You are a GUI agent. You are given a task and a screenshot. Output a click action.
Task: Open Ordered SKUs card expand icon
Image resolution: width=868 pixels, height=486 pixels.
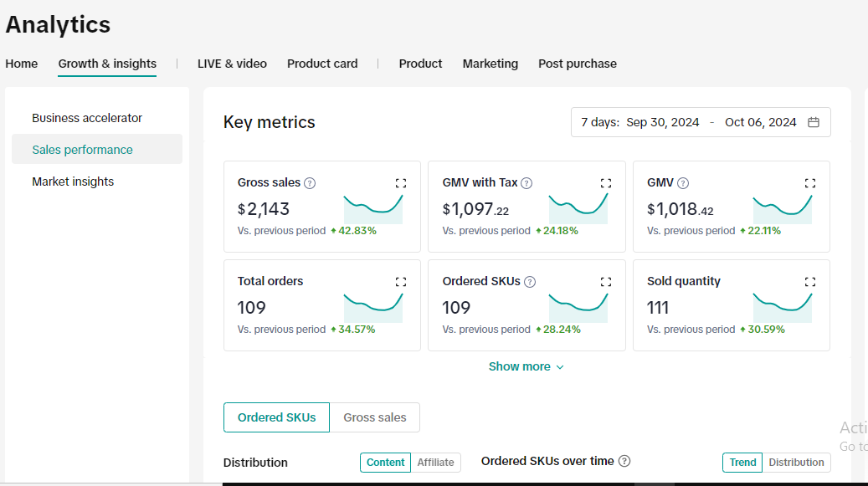(606, 282)
